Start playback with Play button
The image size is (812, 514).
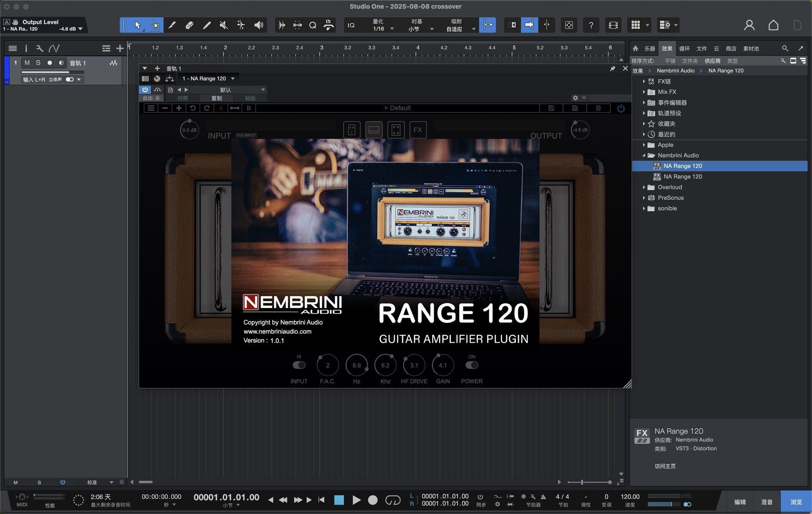[357, 500]
